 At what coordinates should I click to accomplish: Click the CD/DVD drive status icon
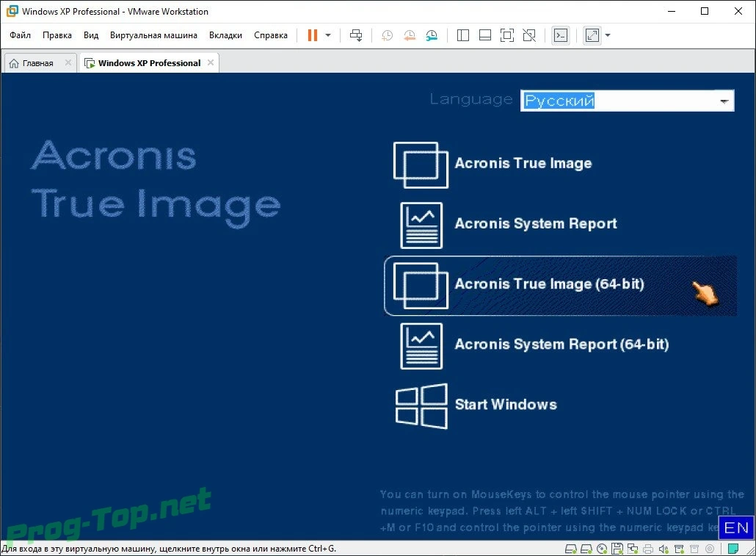point(602,549)
